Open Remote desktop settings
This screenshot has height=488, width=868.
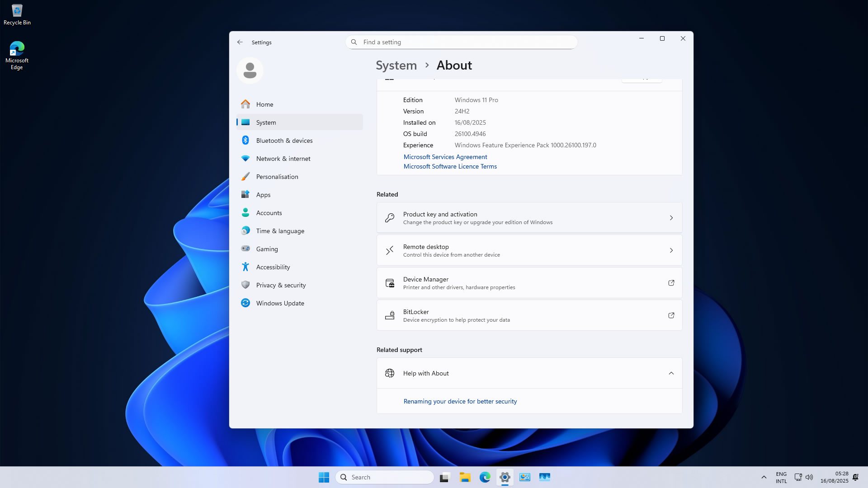[529, 250]
